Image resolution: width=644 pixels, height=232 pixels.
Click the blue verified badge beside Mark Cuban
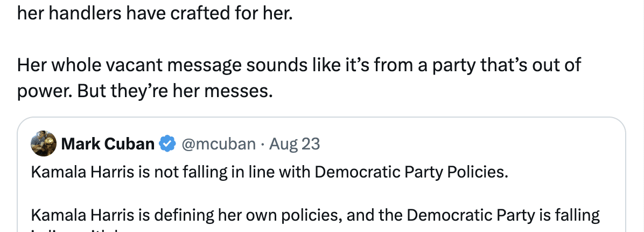click(169, 144)
